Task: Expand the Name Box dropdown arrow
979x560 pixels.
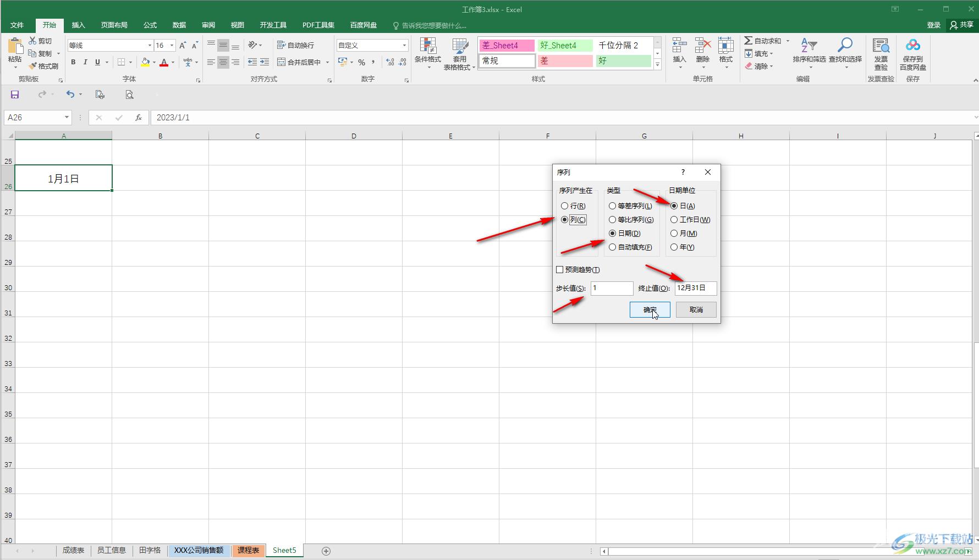Action: 67,117
